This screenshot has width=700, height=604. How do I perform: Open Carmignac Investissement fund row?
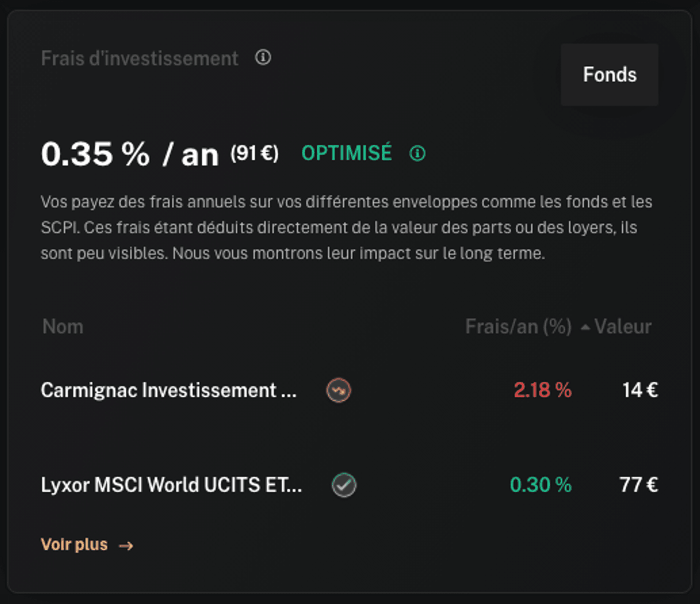pos(168,390)
